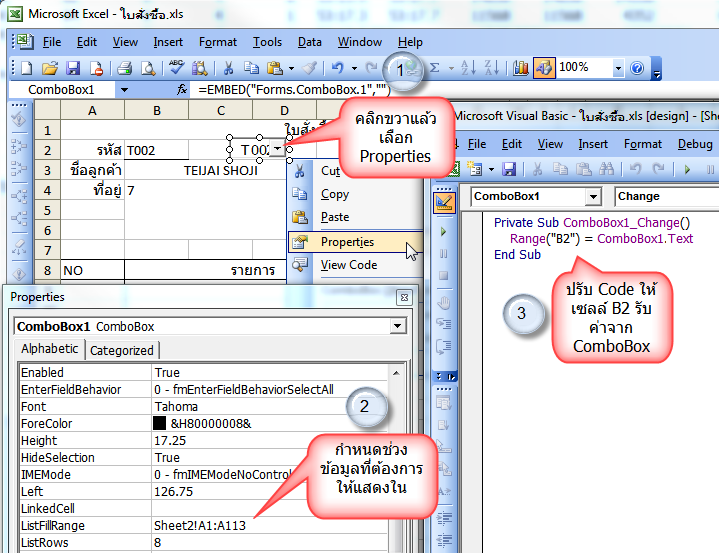Expand the Name Box dropdown showing ComboBox1
This screenshot has height=553, width=719.
tap(123, 90)
